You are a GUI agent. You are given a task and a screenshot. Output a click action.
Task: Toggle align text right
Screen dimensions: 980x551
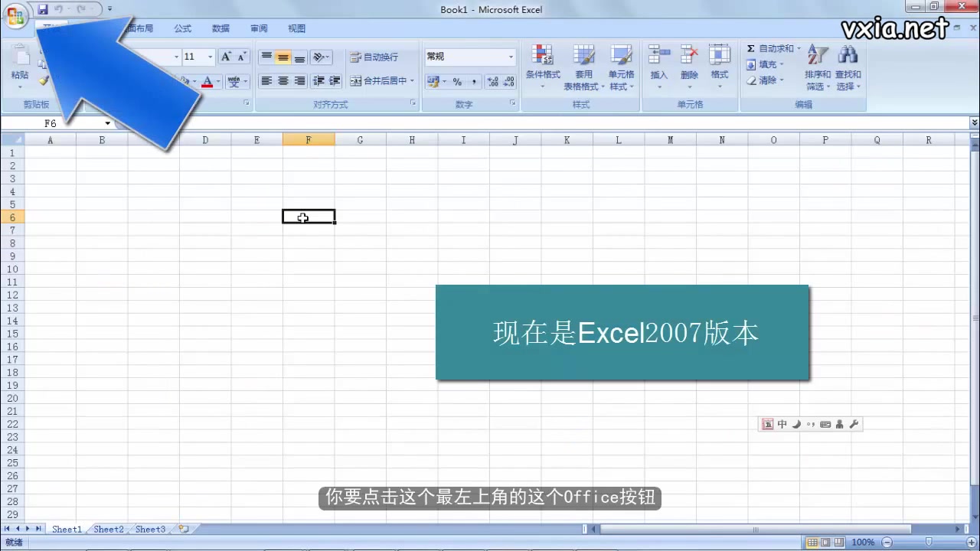(300, 80)
